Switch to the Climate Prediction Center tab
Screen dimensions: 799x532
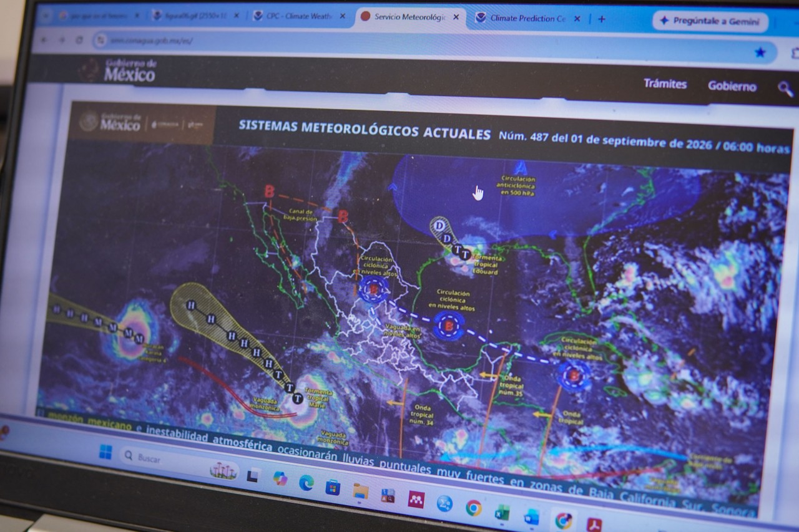coord(528,18)
